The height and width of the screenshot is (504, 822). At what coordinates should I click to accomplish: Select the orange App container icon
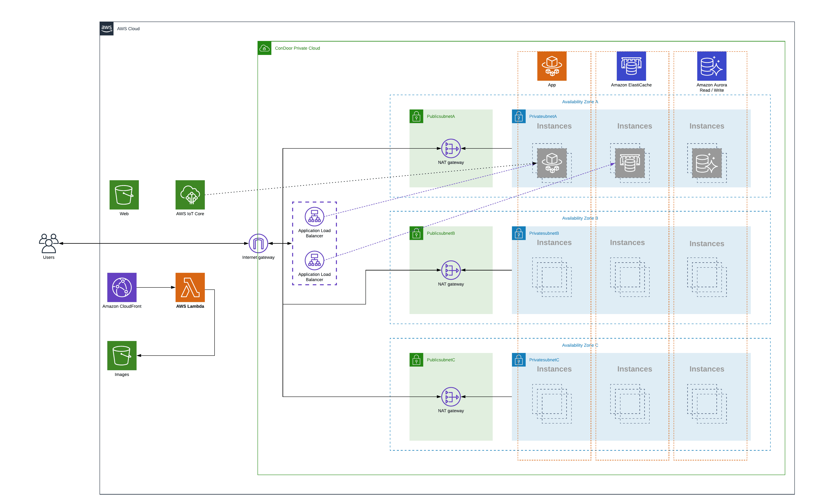[x=552, y=66]
